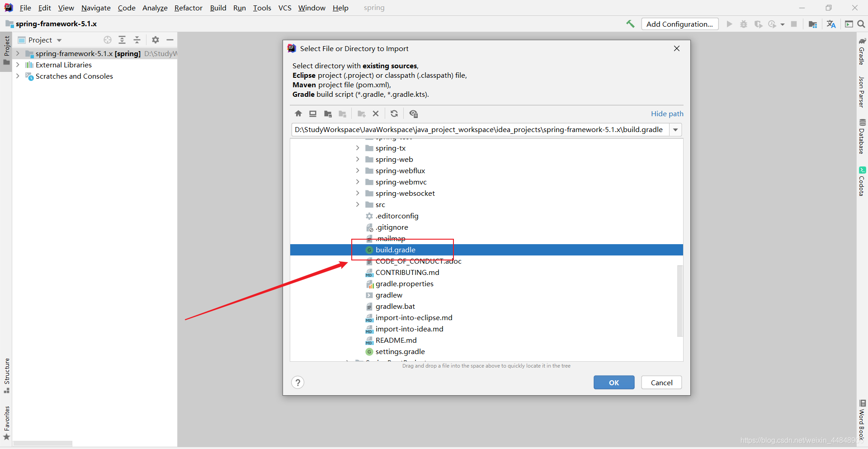The image size is (868, 449).
Task: Open the Codota tool window tab
Action: click(x=862, y=181)
